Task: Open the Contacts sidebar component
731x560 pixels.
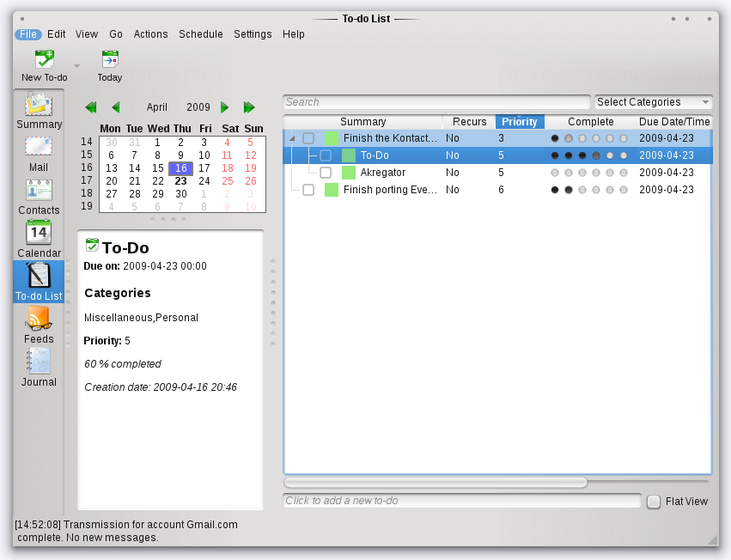Action: (x=39, y=198)
